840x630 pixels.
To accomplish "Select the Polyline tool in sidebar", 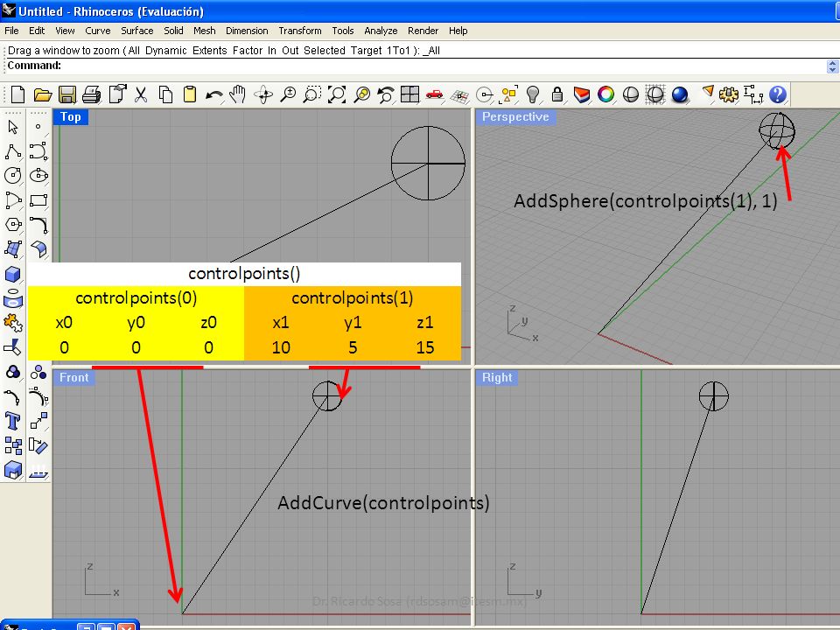I will click(x=13, y=152).
